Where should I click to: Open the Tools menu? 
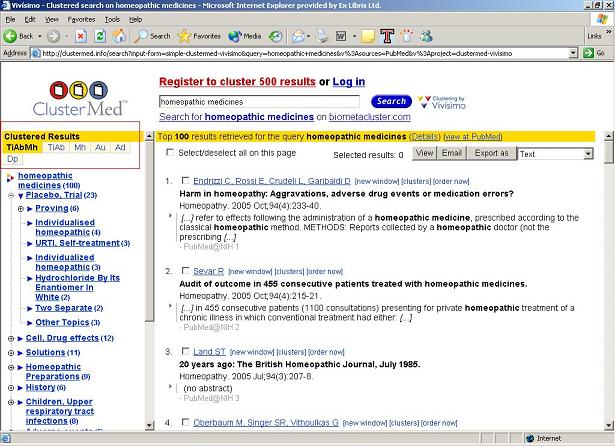(x=112, y=19)
